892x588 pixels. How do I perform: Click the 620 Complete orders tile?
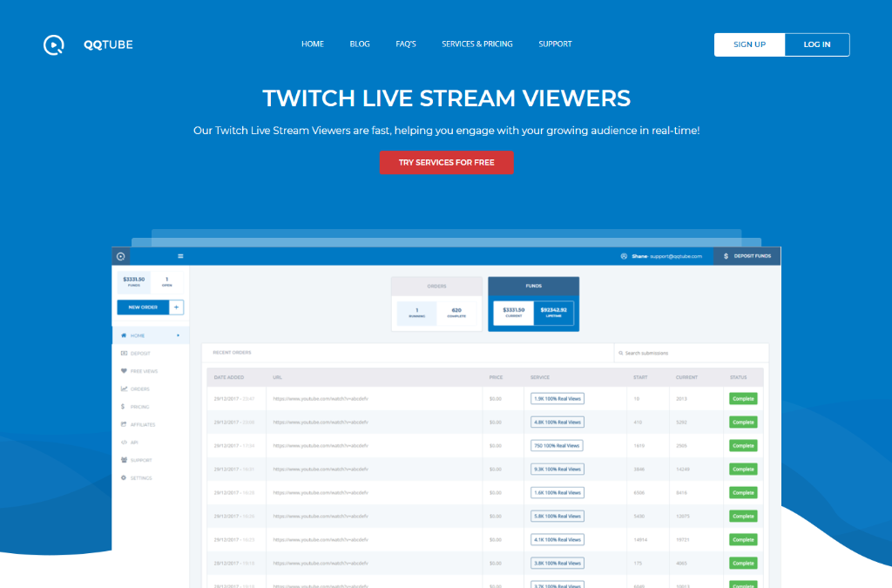pos(456,313)
